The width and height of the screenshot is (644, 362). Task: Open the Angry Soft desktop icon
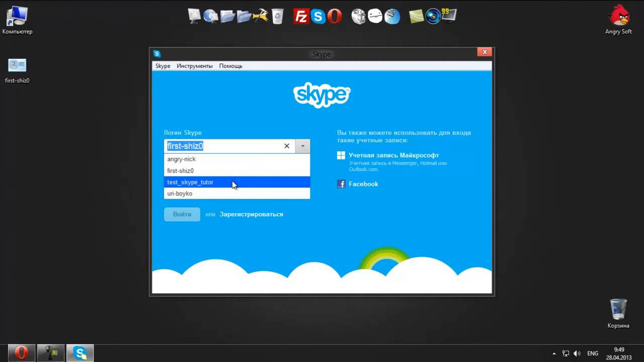pos(618,20)
